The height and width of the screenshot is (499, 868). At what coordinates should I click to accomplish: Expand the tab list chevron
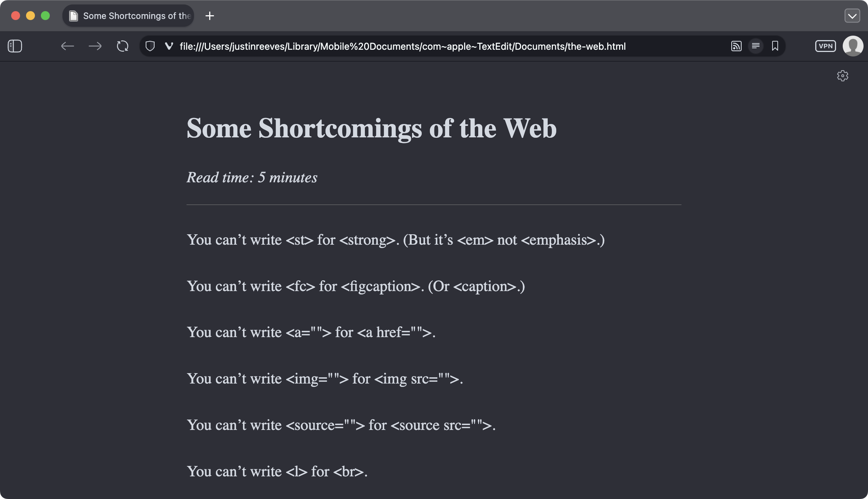pos(852,16)
